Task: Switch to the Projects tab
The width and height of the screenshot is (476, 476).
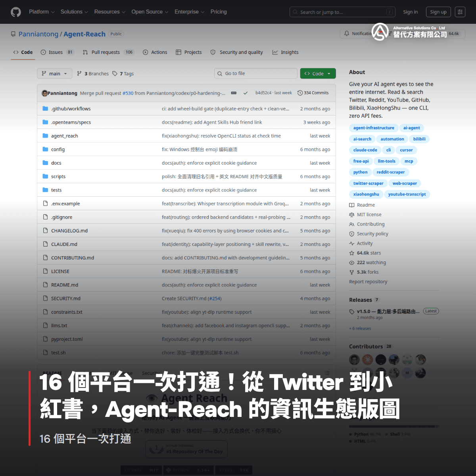Action: tap(189, 52)
